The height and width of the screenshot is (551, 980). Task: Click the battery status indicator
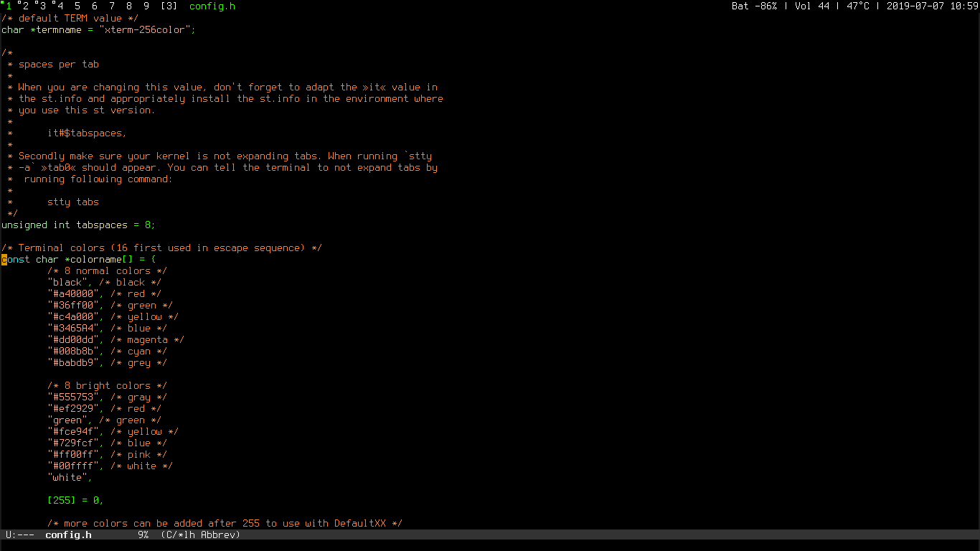tap(754, 6)
